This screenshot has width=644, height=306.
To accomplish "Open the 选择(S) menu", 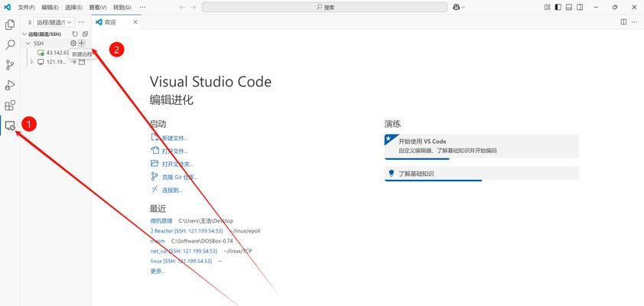I will point(74,8).
